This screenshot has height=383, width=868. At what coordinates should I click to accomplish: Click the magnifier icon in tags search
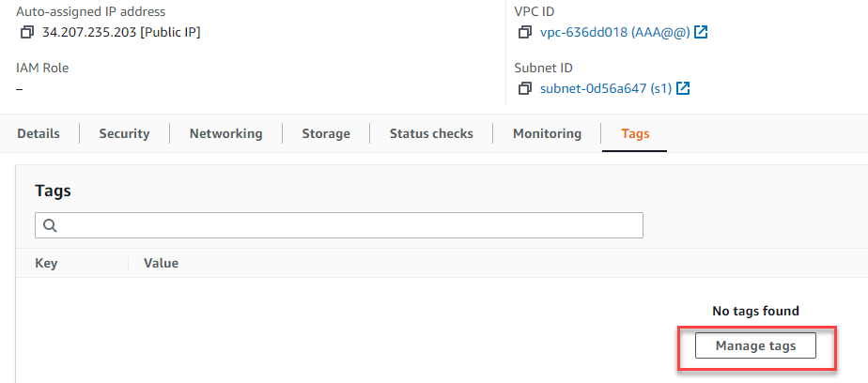point(51,225)
